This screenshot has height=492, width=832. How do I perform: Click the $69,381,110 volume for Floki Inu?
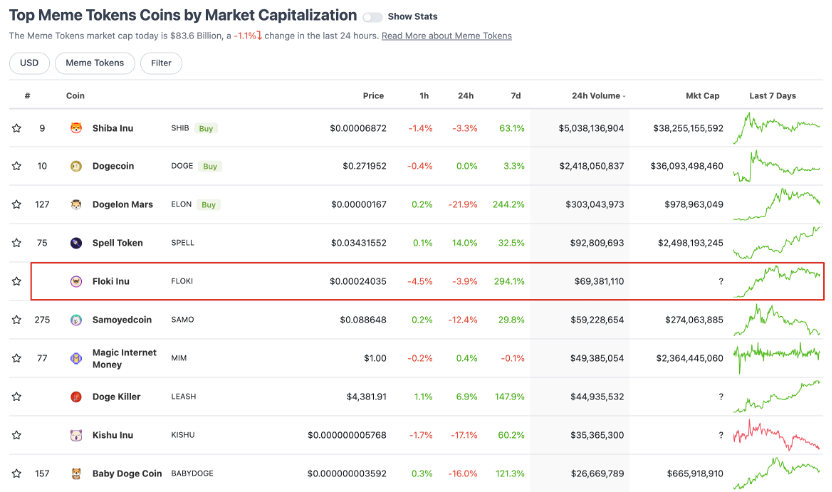(599, 281)
